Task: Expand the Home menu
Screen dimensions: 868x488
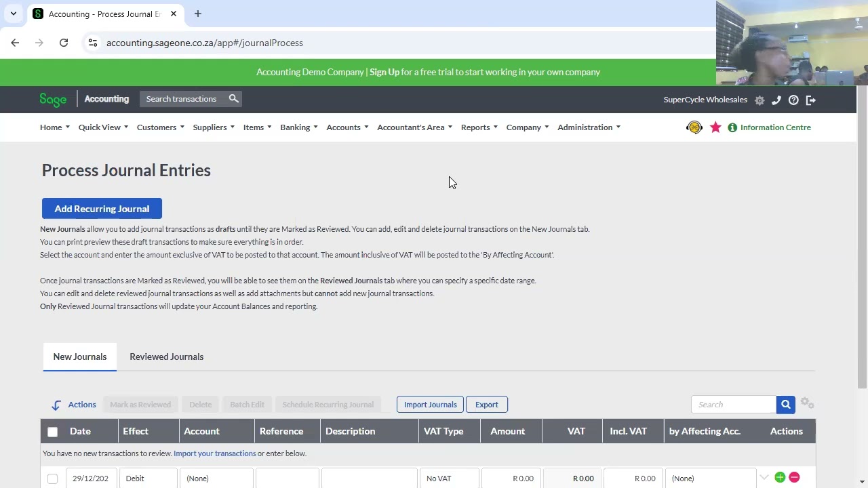Action: (x=55, y=127)
